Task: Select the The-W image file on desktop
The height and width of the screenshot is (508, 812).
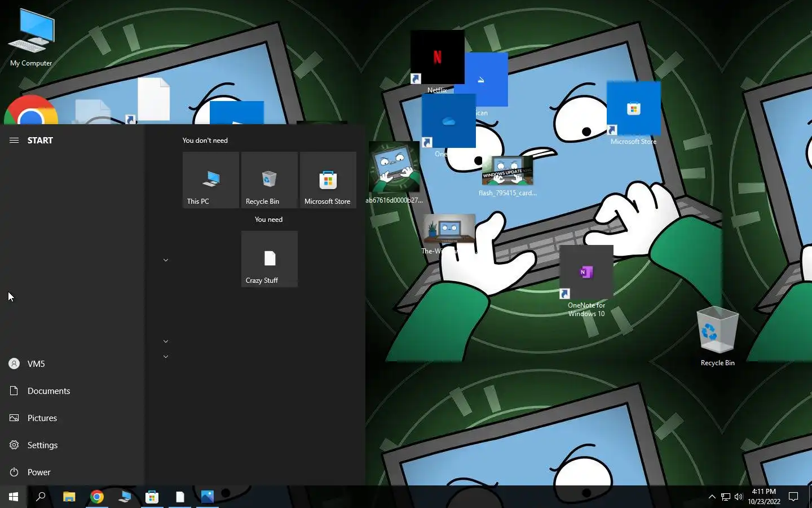Action: 449,234
